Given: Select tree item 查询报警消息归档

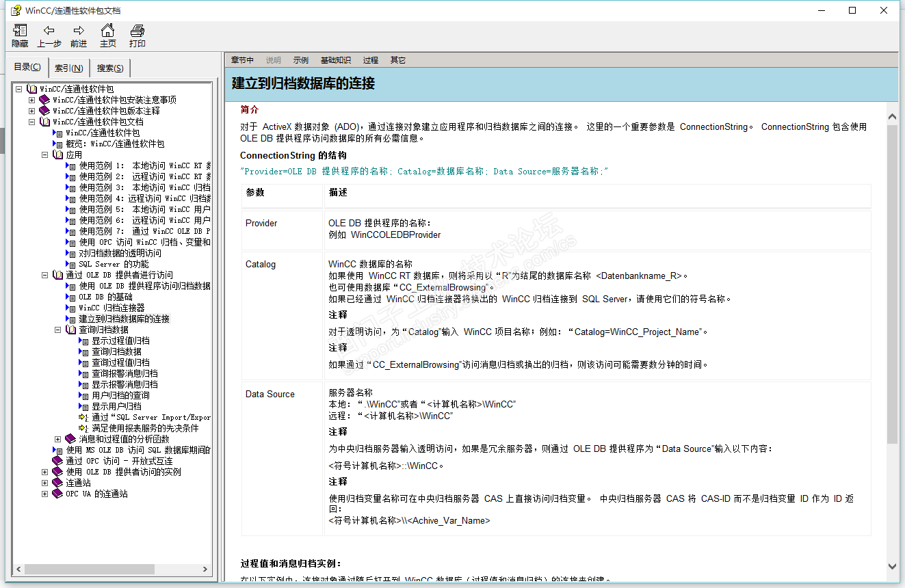Looking at the screenshot, I should point(125,373).
